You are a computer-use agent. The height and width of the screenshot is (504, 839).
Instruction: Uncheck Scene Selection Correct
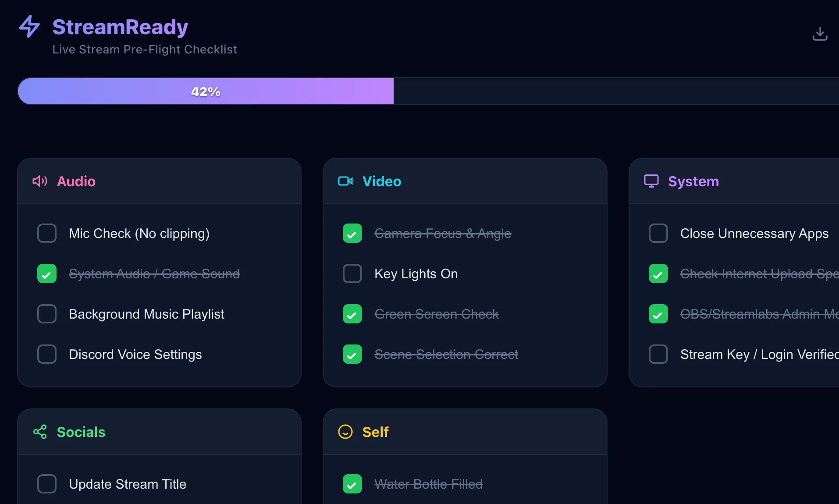[x=352, y=354]
